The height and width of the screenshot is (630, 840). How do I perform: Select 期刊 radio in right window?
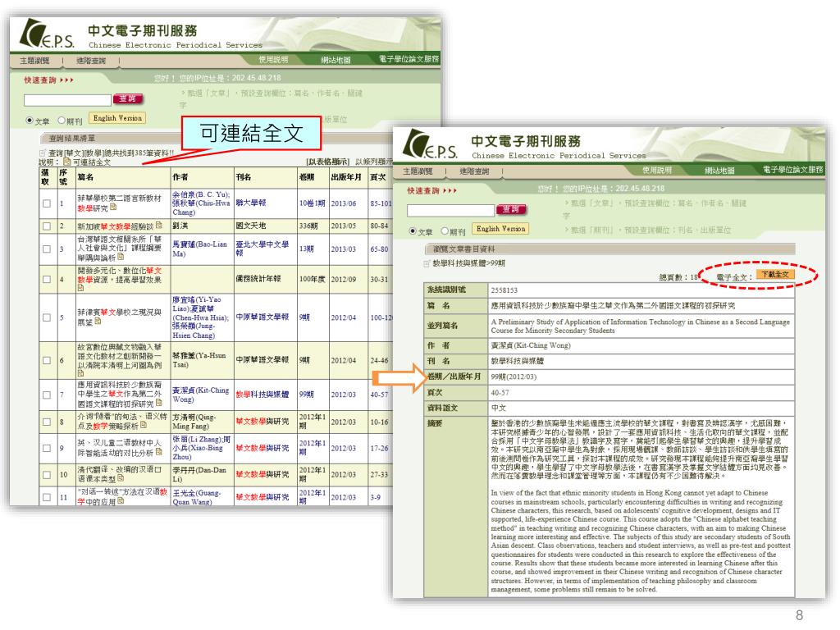pyautogui.click(x=445, y=231)
